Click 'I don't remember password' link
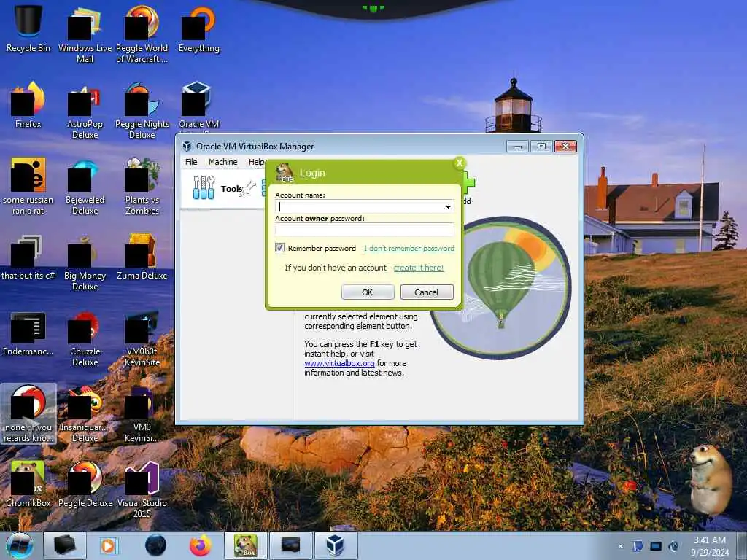Screen dimensions: 747x560 [x=409, y=248]
